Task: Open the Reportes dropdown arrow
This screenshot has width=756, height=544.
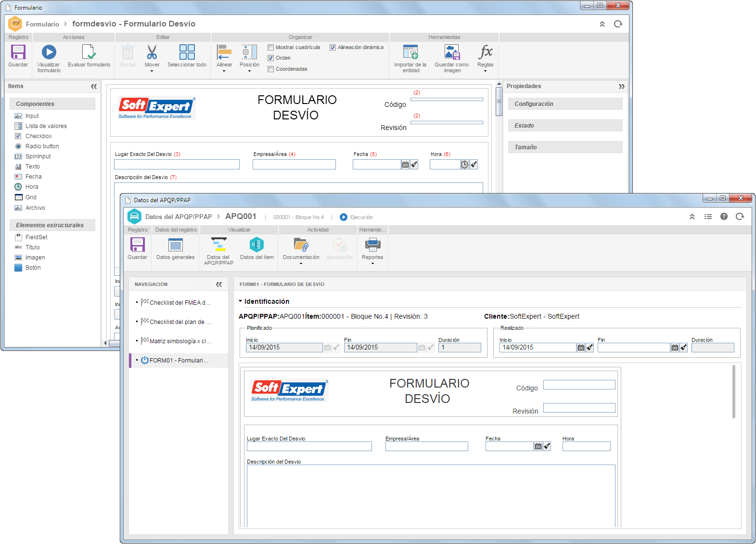Action: click(x=372, y=264)
